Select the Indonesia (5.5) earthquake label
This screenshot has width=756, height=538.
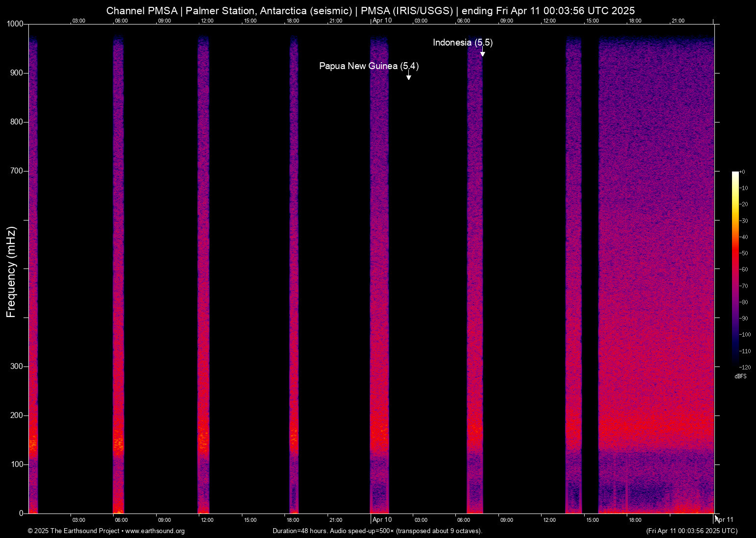pyautogui.click(x=463, y=43)
